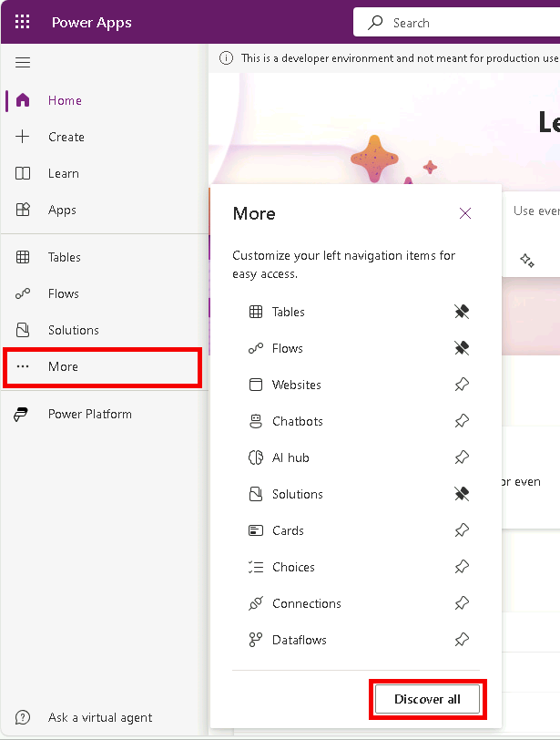This screenshot has width=560, height=740.
Task: Click the Chatbots icon in More panel
Action: pos(256,421)
